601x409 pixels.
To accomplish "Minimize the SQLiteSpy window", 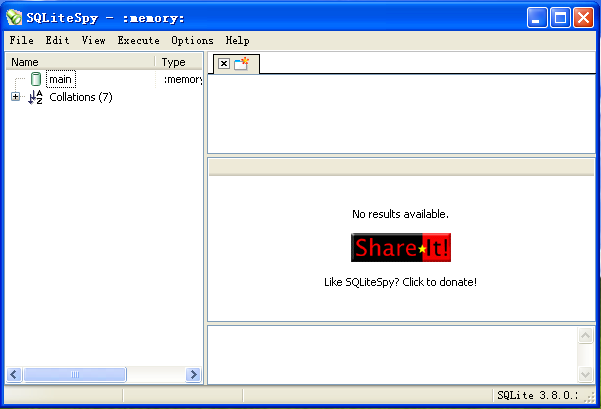I will [537, 18].
